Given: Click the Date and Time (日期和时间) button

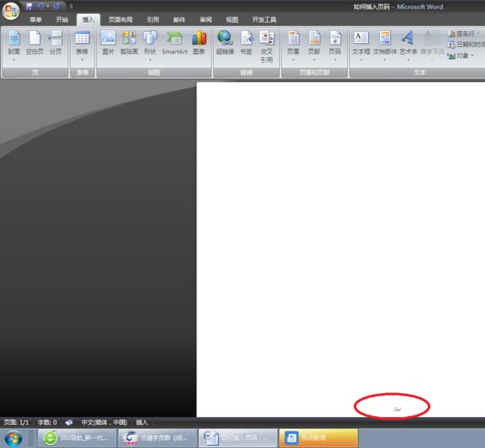Looking at the screenshot, I should [466, 45].
